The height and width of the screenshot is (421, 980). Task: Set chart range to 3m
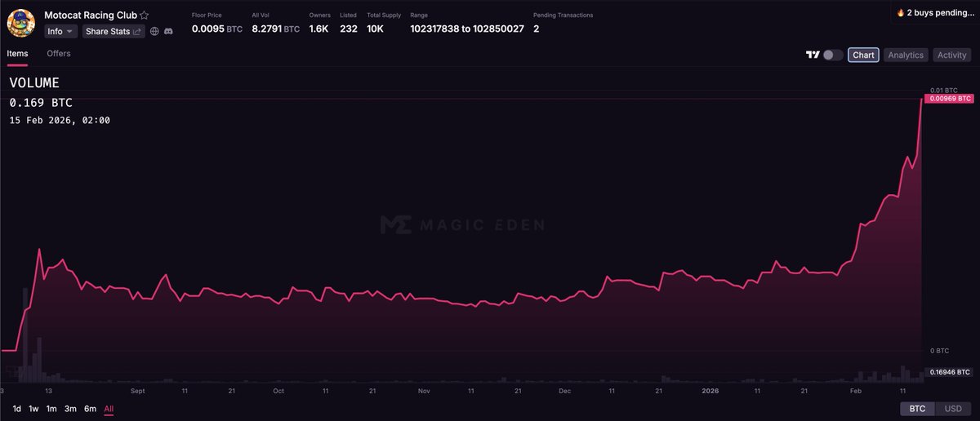pos(70,409)
